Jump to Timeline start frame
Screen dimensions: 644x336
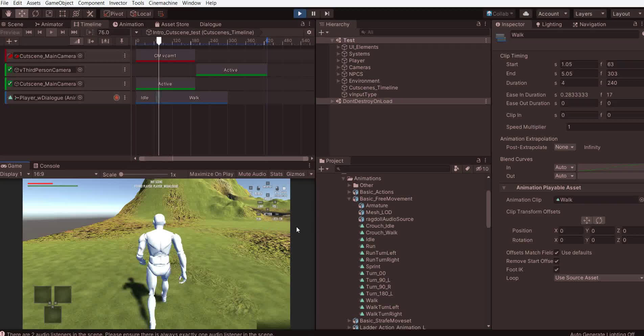coord(29,32)
